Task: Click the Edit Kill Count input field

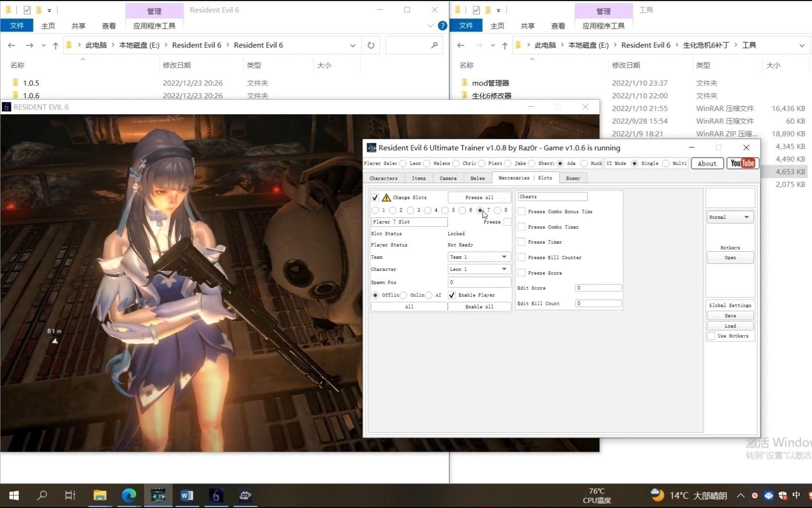Action: tap(598, 303)
